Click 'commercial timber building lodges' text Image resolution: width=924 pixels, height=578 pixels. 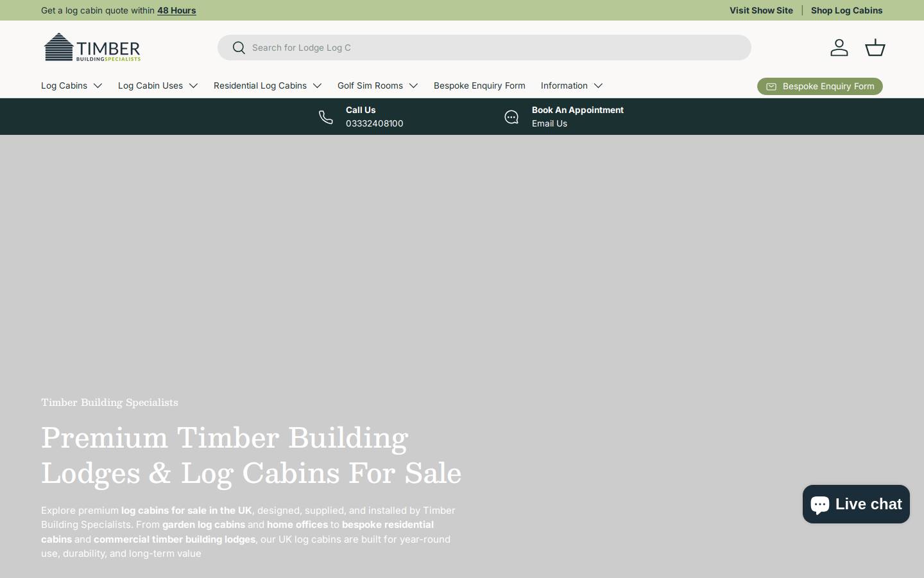pos(175,539)
